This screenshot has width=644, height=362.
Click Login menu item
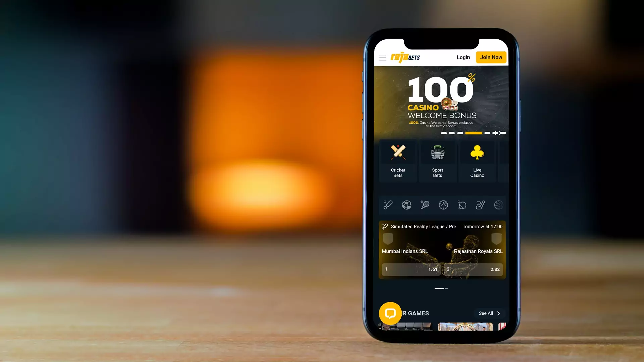click(x=463, y=57)
